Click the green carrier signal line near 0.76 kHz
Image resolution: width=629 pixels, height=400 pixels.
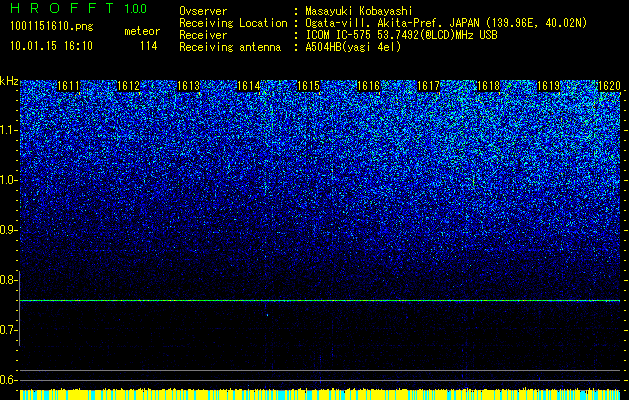(320, 300)
